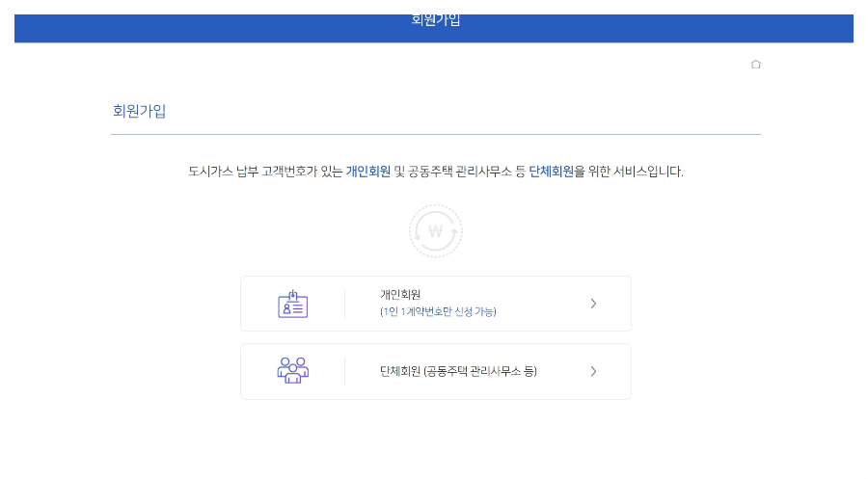This screenshot has width=868, height=479.
Task: Open the 개인회원 chevron arrow
Action: click(x=593, y=304)
